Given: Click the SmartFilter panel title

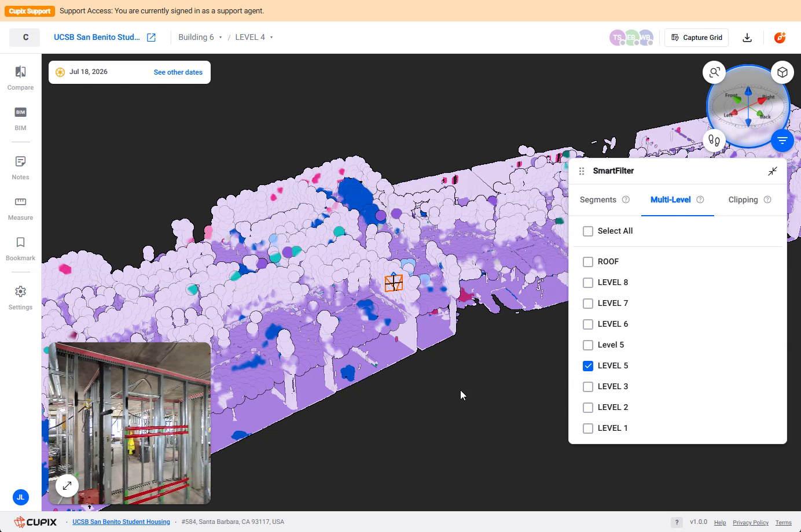Looking at the screenshot, I should click(613, 171).
